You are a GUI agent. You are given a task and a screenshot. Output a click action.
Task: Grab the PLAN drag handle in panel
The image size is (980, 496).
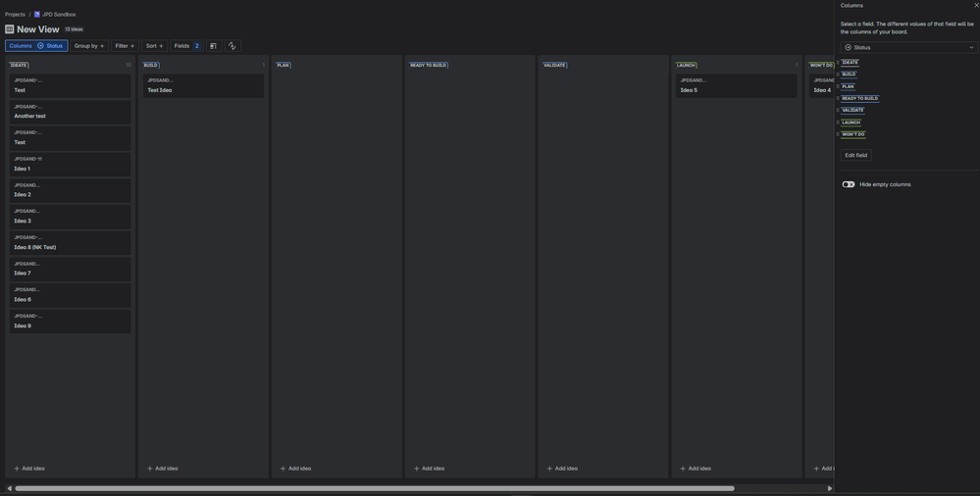click(x=838, y=86)
